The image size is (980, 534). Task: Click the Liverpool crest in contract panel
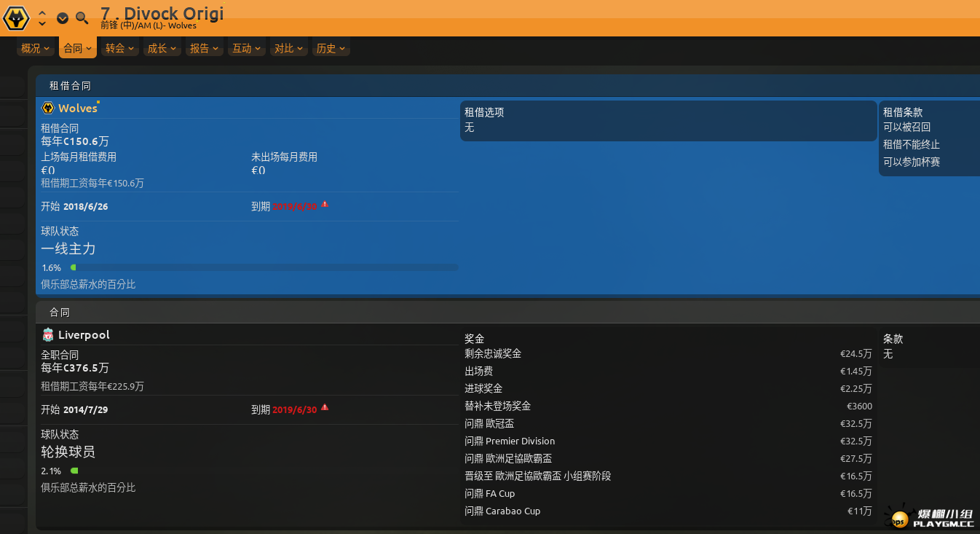click(48, 335)
